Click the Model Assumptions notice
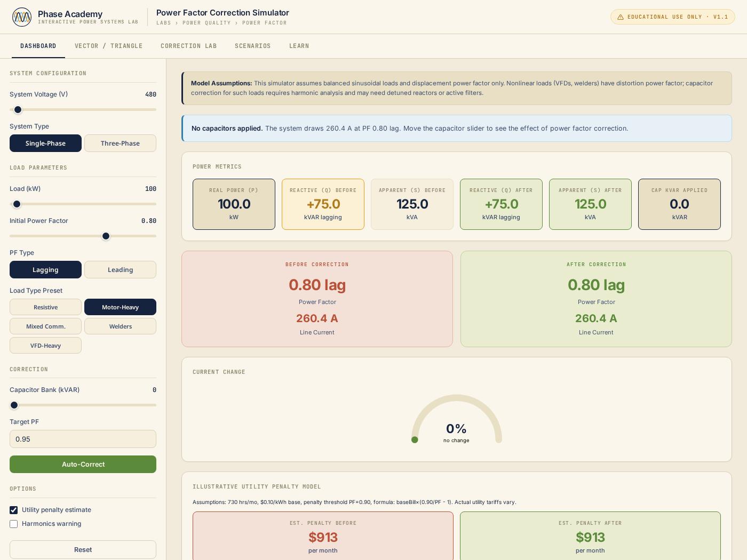 point(457,88)
